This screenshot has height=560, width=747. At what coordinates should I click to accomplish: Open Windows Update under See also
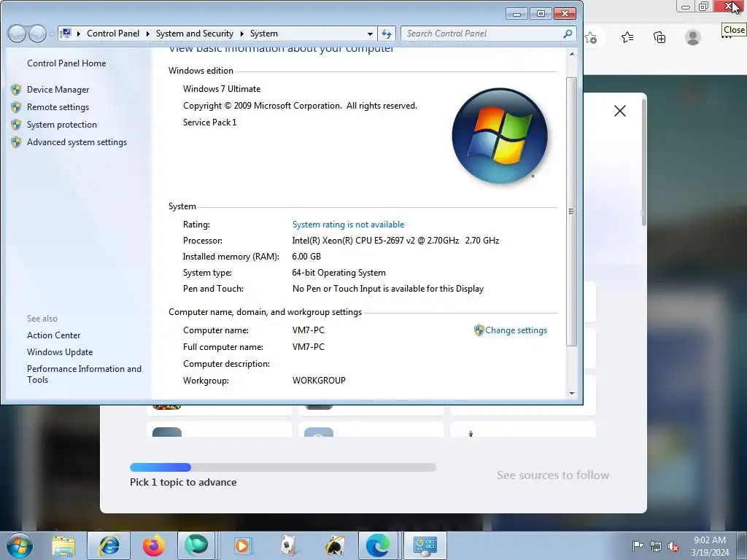60,352
